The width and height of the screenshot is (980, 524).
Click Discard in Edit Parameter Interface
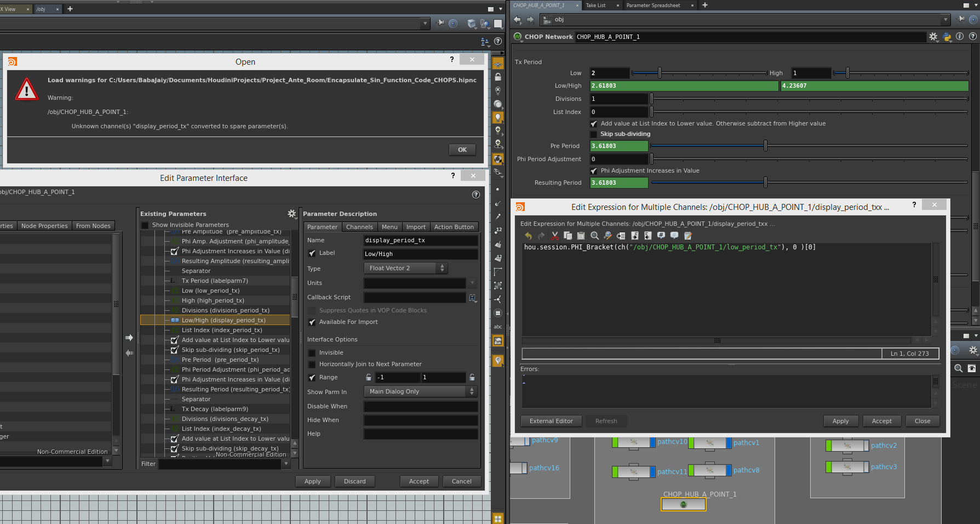coord(354,481)
